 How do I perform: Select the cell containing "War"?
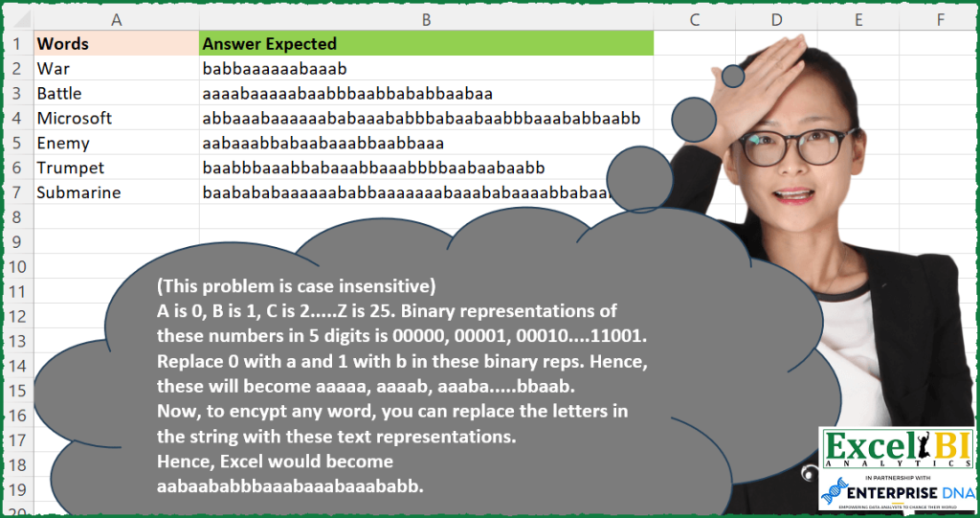[116, 69]
